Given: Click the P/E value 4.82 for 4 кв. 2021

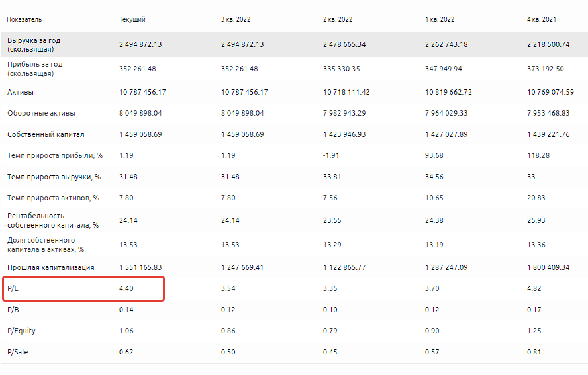Looking at the screenshot, I should click(x=535, y=288).
